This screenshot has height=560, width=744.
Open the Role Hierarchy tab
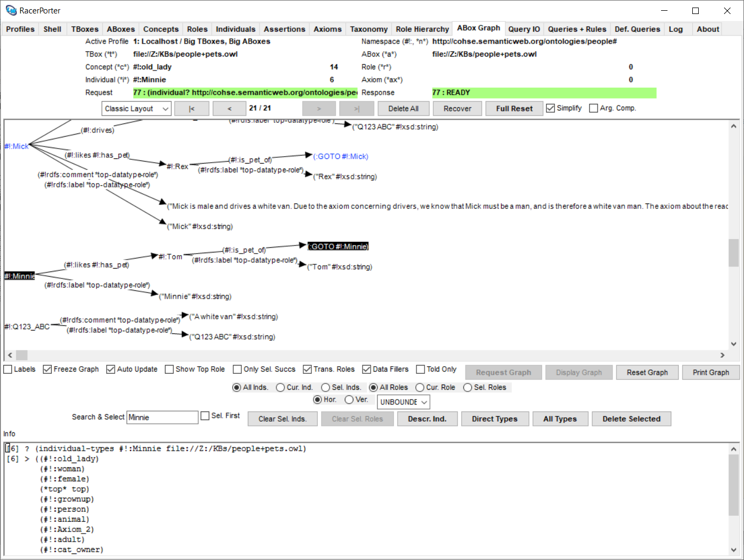pos(422,29)
